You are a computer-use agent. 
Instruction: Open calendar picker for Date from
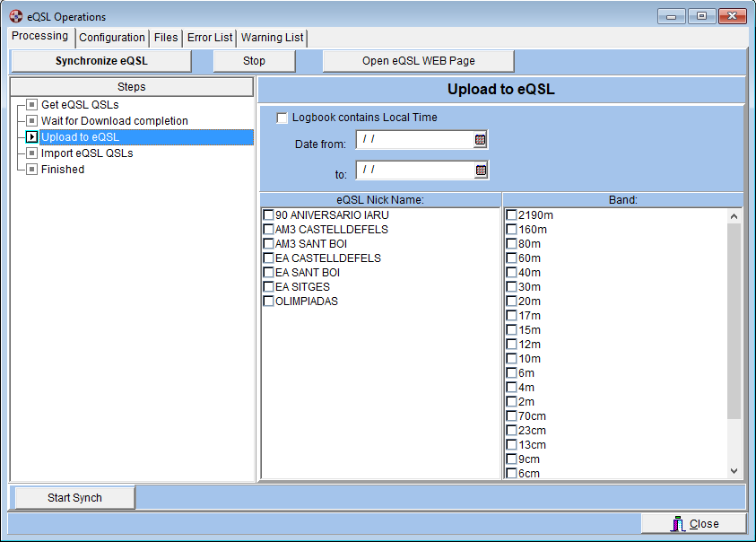coord(481,140)
